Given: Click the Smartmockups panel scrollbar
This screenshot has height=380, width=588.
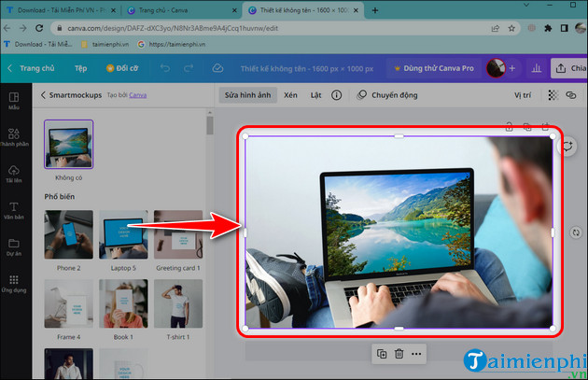Looking at the screenshot, I should pos(210,125).
